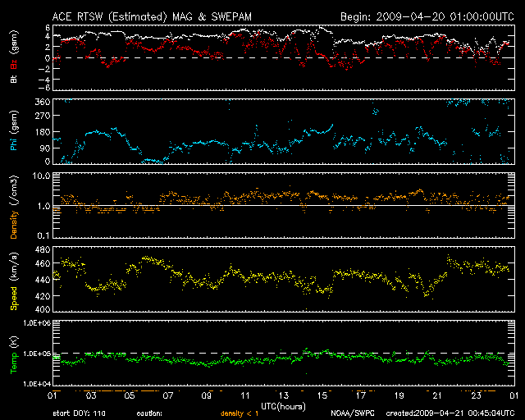Click the 'NOAA/SWPC' credit text

tap(353, 413)
